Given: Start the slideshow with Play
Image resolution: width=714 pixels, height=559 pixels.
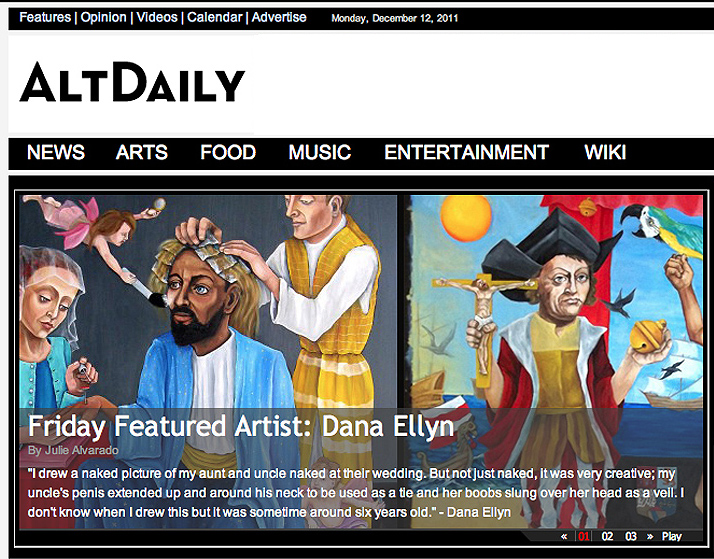Looking at the screenshot, I should point(672,536).
